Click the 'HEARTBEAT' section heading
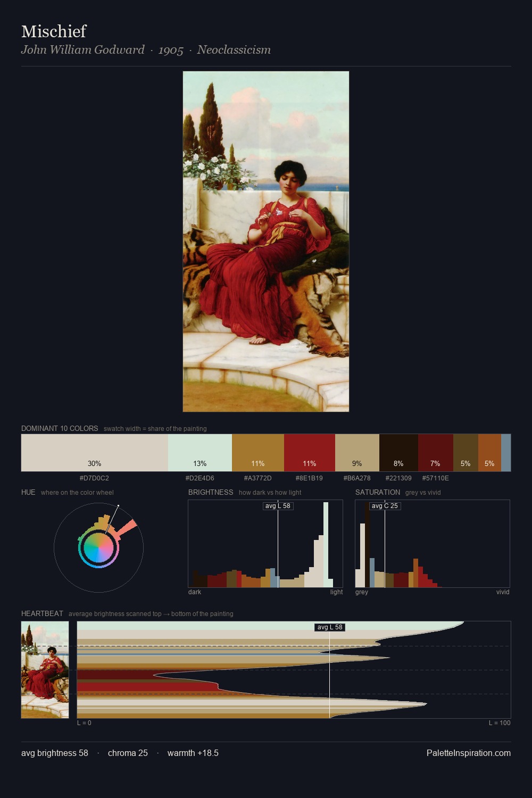The image size is (532, 798). click(x=42, y=613)
